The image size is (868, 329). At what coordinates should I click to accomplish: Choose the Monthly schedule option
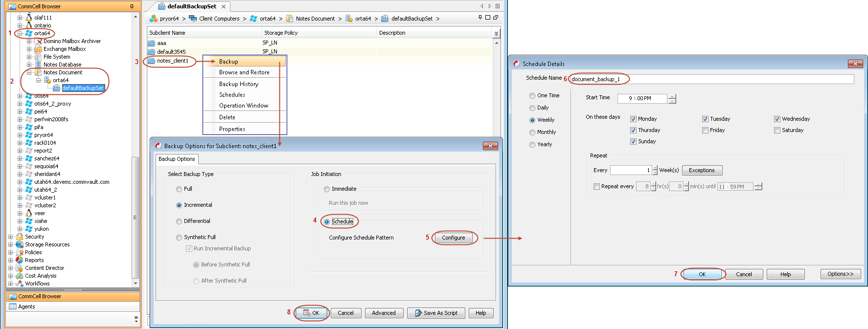point(532,132)
